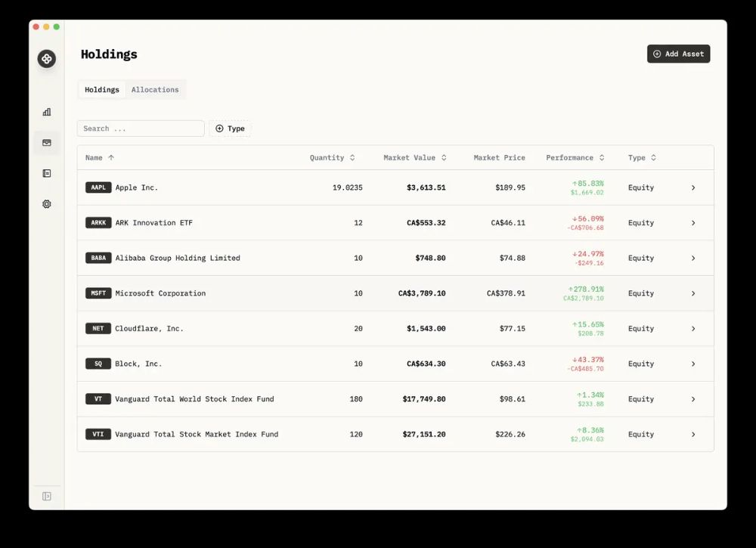Click the MSFT ticker badge
Viewport: 756px width, 548px height.
click(98, 293)
